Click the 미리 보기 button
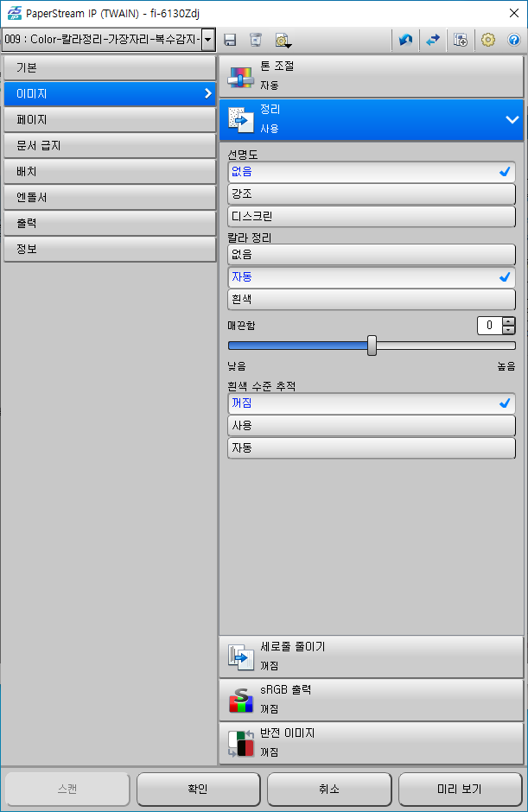Viewport: 528px width, 812px height. (460, 789)
